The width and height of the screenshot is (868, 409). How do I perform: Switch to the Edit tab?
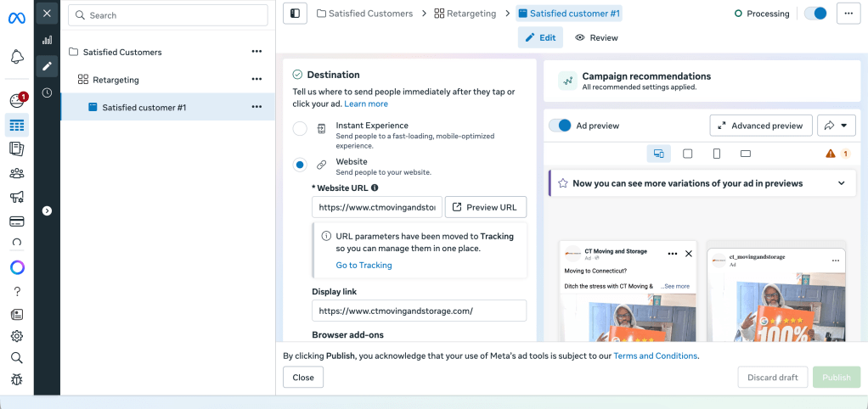click(x=540, y=37)
